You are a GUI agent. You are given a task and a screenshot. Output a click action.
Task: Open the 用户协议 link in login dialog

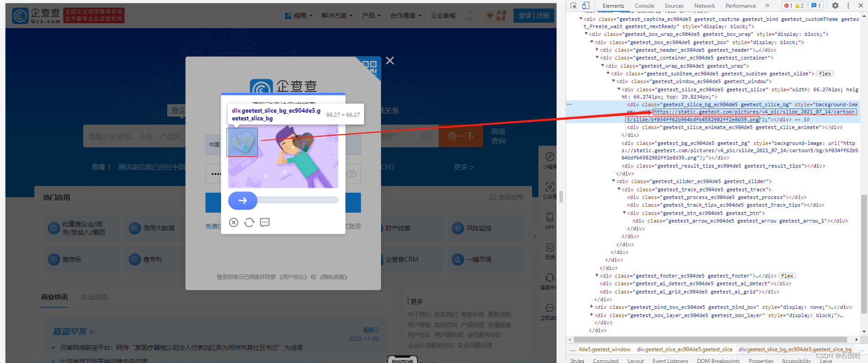(x=294, y=277)
